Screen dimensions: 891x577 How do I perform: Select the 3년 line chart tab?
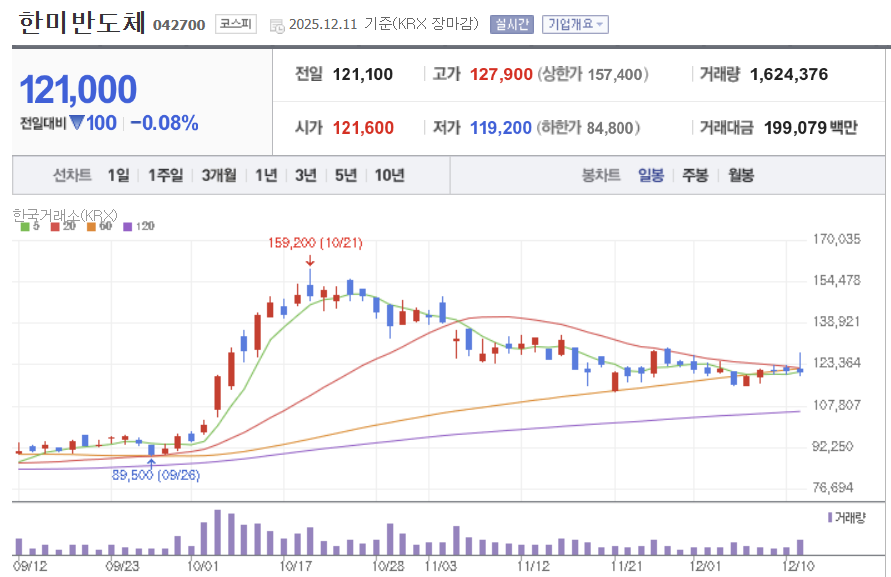[x=306, y=175]
